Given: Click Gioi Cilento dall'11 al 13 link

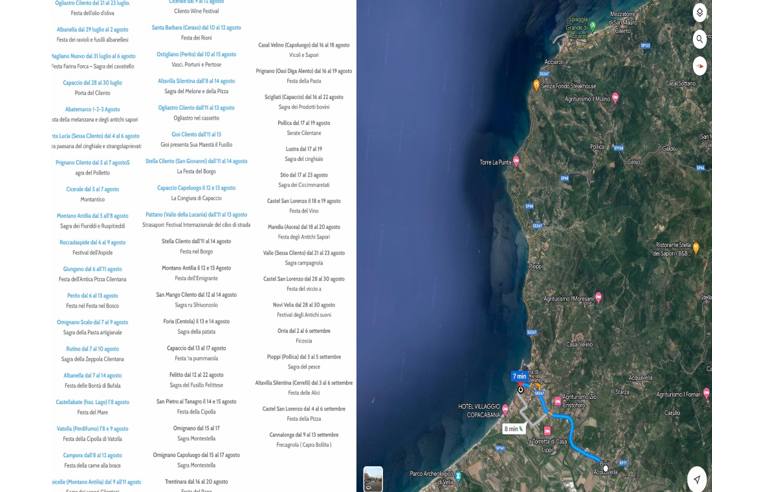Looking at the screenshot, I should coord(196,134).
